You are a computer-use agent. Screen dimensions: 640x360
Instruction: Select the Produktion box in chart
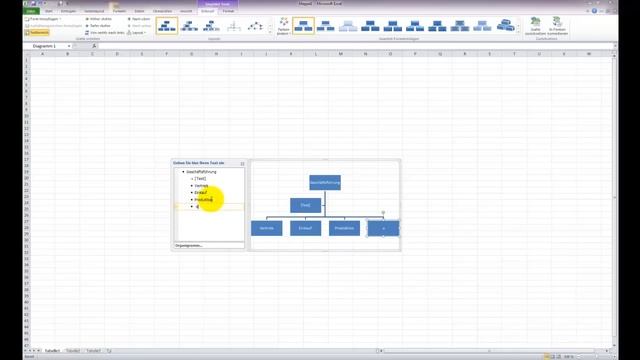(344, 228)
